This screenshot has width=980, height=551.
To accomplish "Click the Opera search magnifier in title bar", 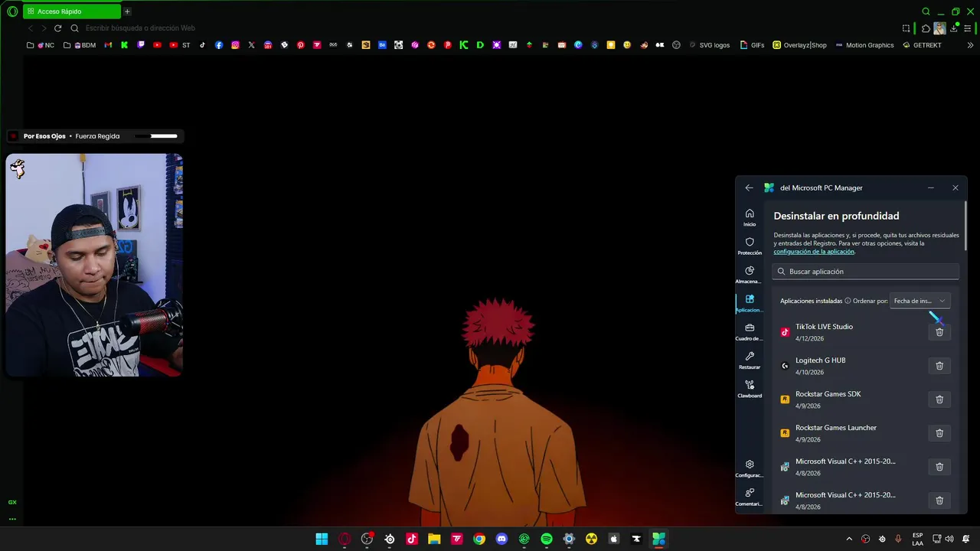I will click(x=926, y=11).
